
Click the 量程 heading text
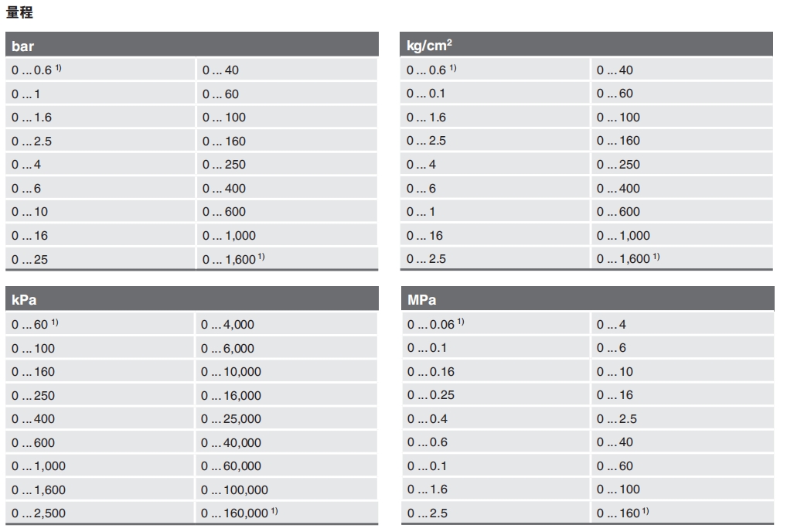click(19, 12)
